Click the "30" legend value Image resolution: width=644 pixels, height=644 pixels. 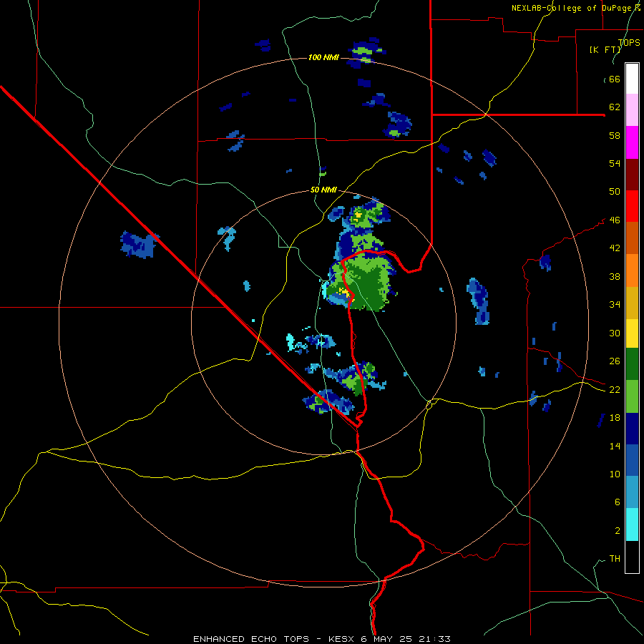click(615, 333)
